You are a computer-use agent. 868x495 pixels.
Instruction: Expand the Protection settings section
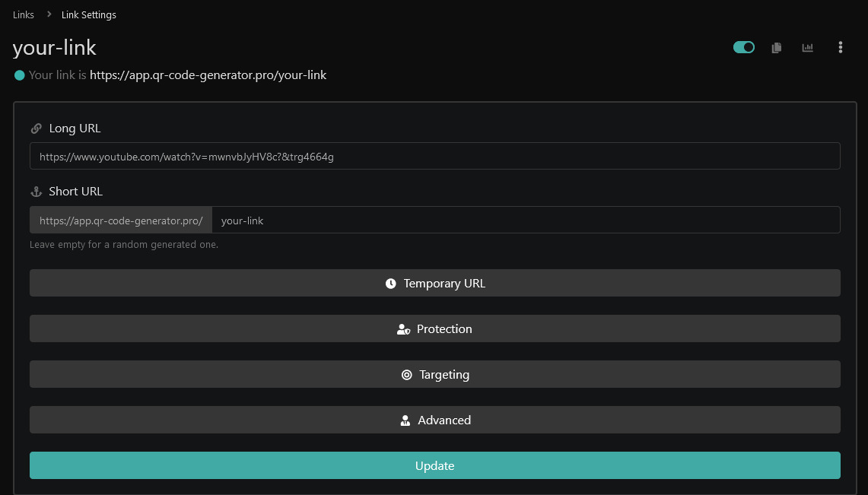[x=434, y=328]
